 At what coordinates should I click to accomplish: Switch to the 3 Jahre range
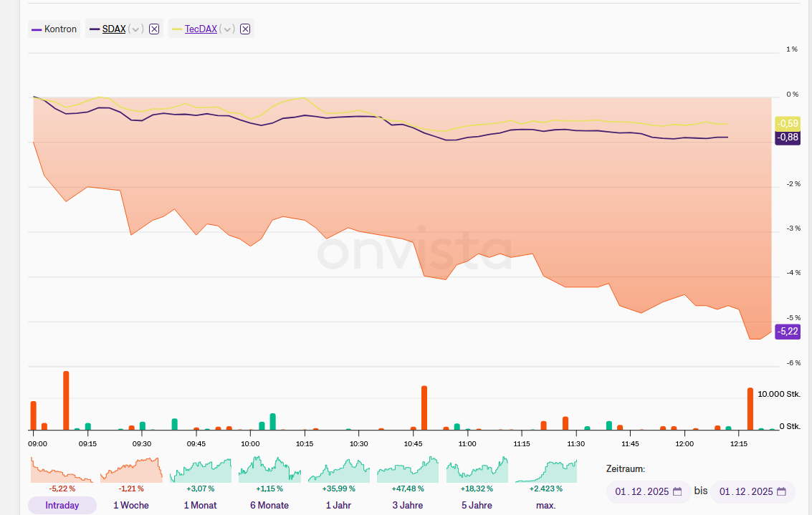pos(408,505)
